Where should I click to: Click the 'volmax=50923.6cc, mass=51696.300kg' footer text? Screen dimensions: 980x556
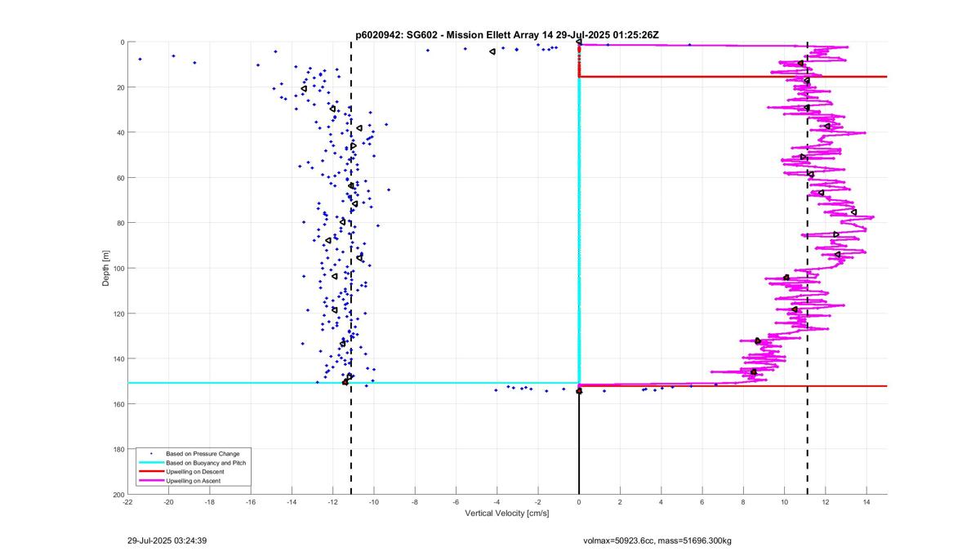click(657, 540)
